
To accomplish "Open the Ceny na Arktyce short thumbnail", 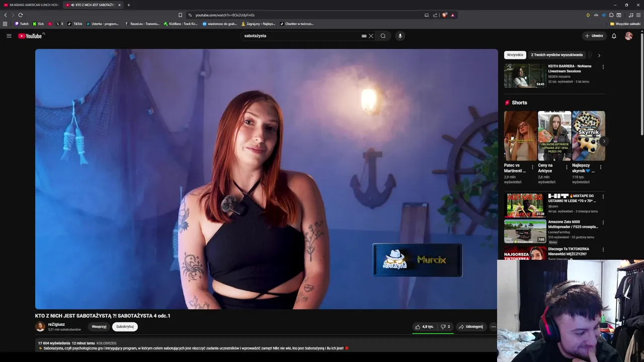I will click(554, 136).
